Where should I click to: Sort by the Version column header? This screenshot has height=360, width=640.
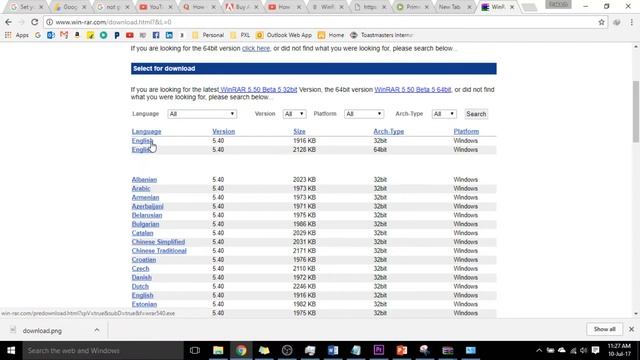click(x=223, y=131)
